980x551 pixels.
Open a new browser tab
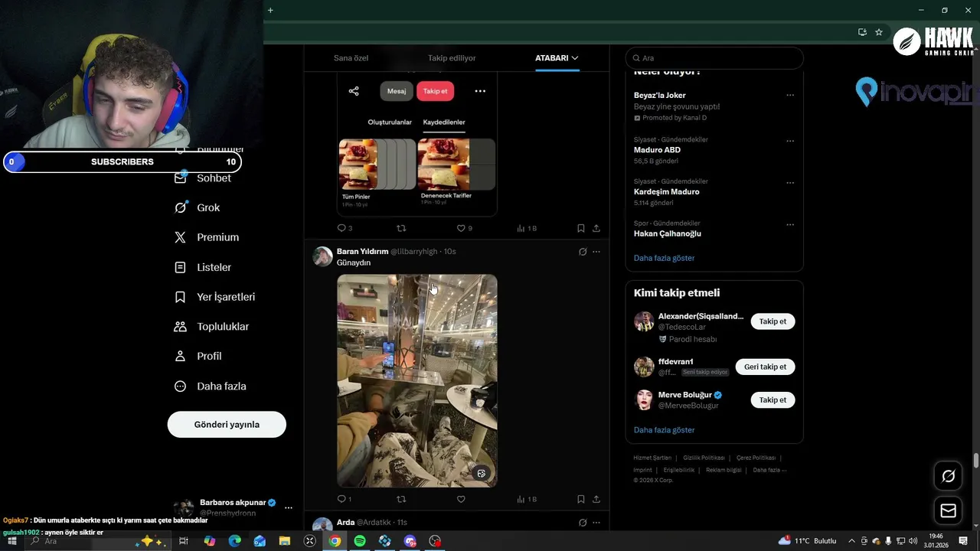pos(270,10)
